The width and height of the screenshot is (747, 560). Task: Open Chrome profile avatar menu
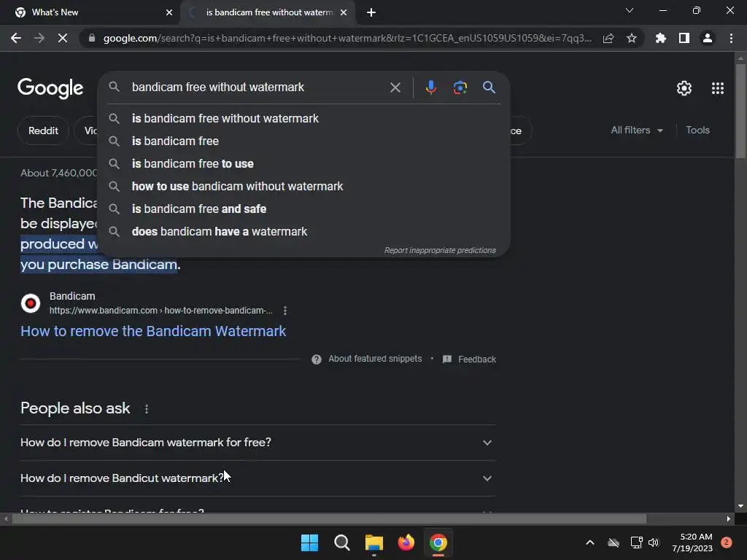[x=708, y=38]
